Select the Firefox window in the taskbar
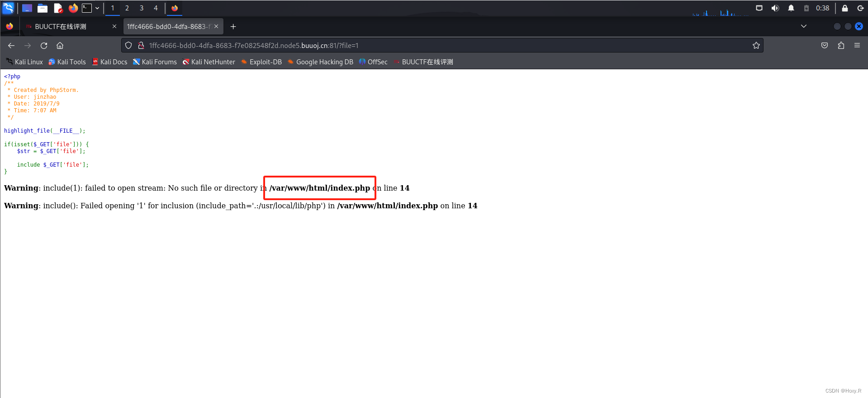 (175, 8)
